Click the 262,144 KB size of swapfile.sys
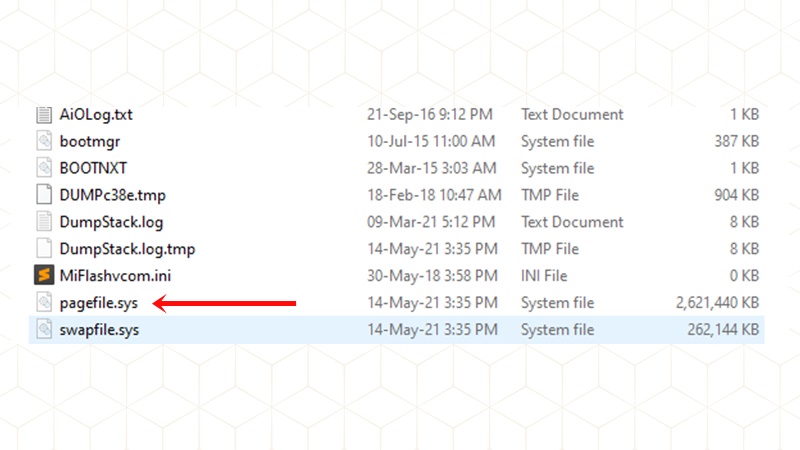This screenshot has width=800, height=450. 724,329
